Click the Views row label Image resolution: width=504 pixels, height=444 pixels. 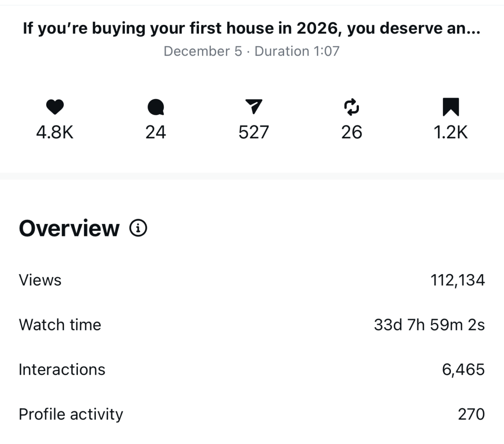[40, 280]
